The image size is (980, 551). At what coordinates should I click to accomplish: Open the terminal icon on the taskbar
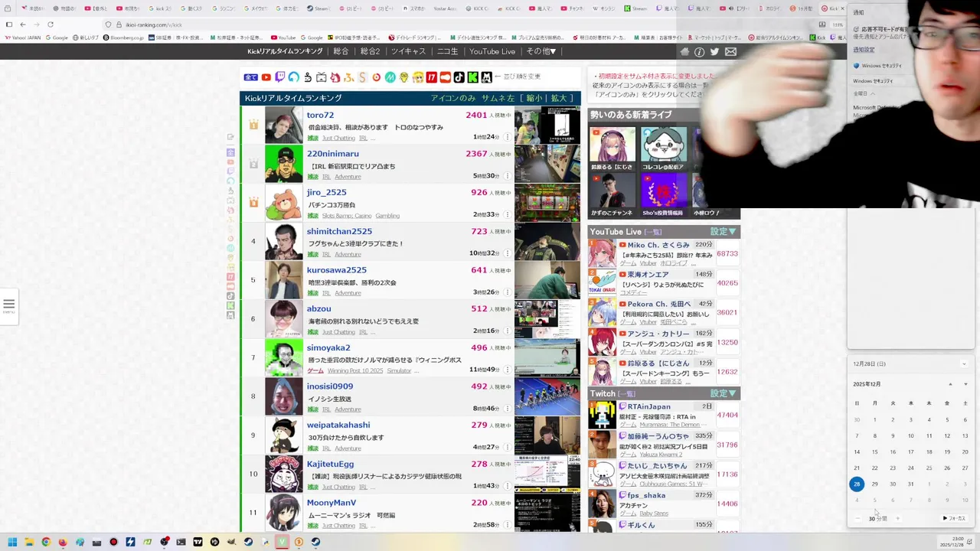pyautogui.click(x=181, y=542)
